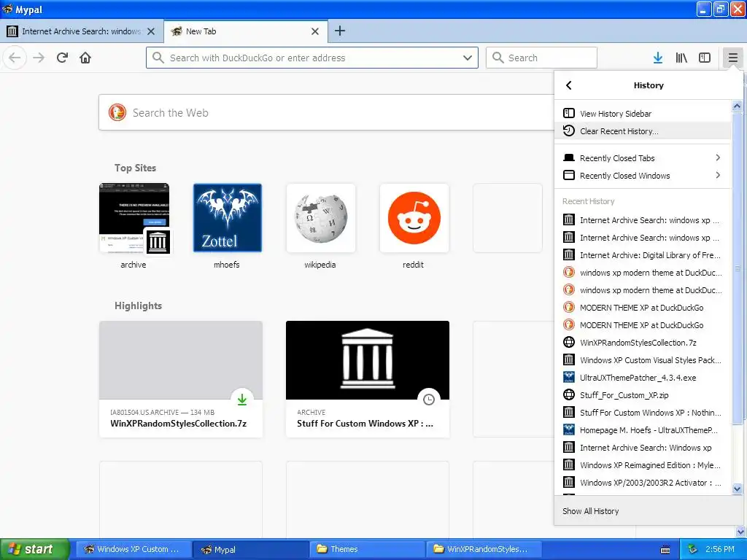Screen dimensions: 747x560
Task: Open Windows XP/2003/2003R2 Activator entry
Action: [x=642, y=483]
